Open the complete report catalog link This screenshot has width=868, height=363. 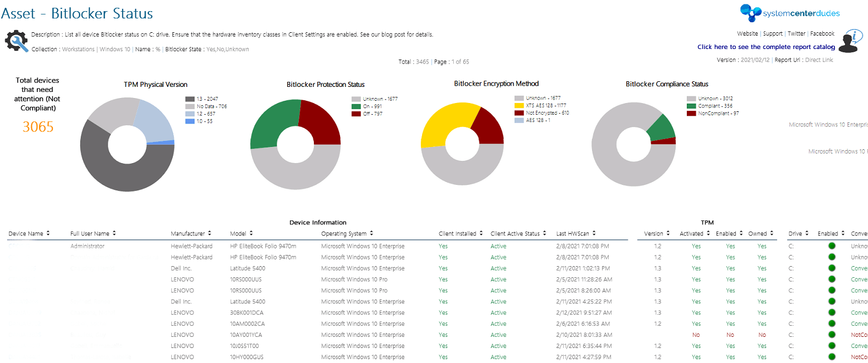point(766,47)
